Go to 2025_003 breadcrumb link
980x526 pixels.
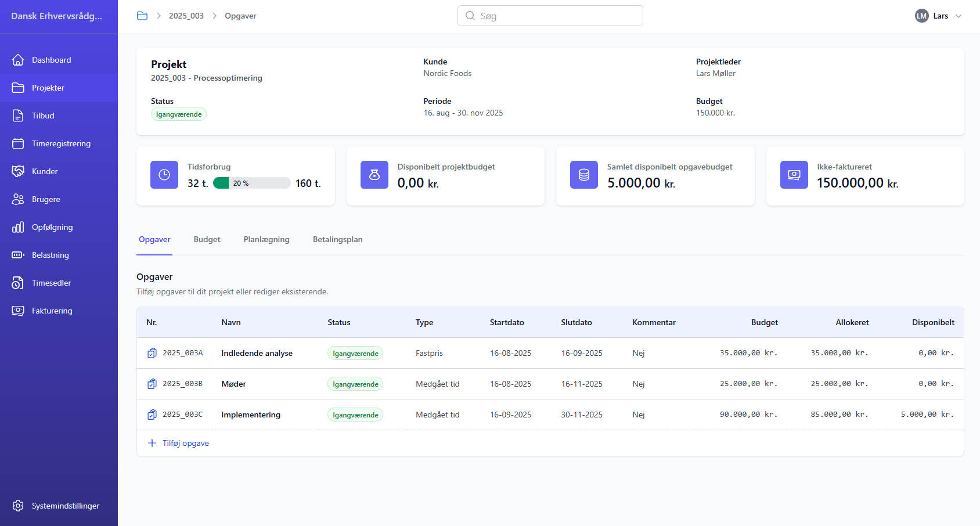[x=186, y=16]
